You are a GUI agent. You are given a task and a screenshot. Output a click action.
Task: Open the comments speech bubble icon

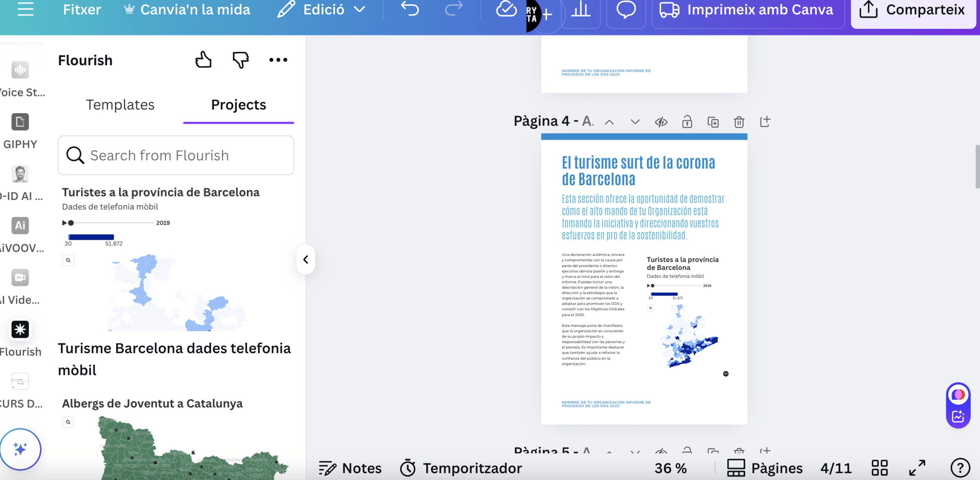click(626, 9)
